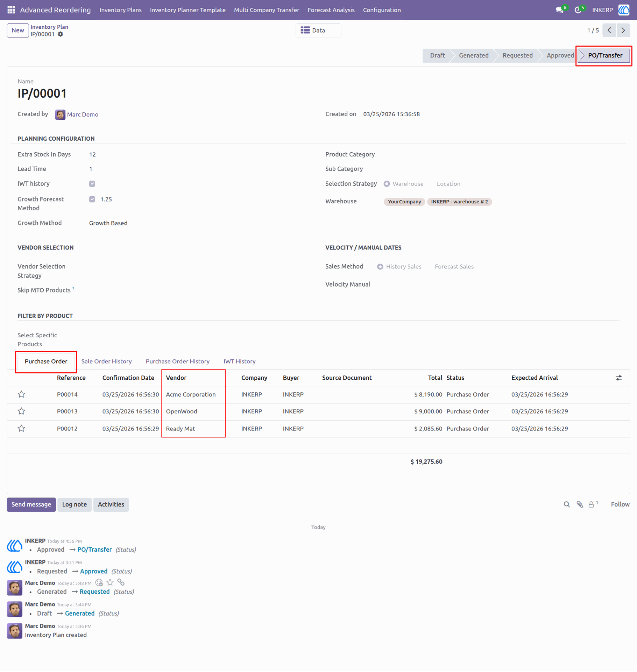Image resolution: width=637 pixels, height=672 pixels.
Task: Select Location selection strategy option
Action: [x=448, y=184]
